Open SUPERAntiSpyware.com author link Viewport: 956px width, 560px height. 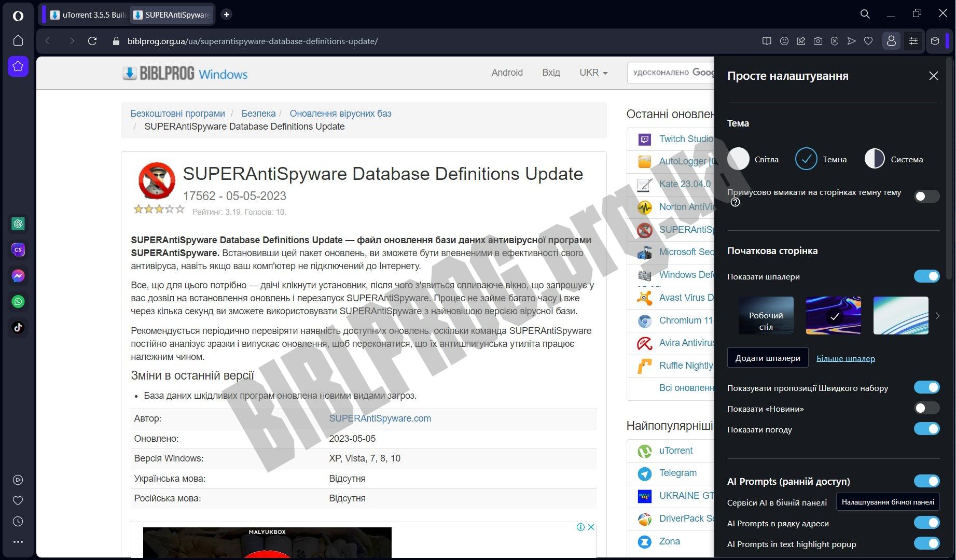click(380, 418)
